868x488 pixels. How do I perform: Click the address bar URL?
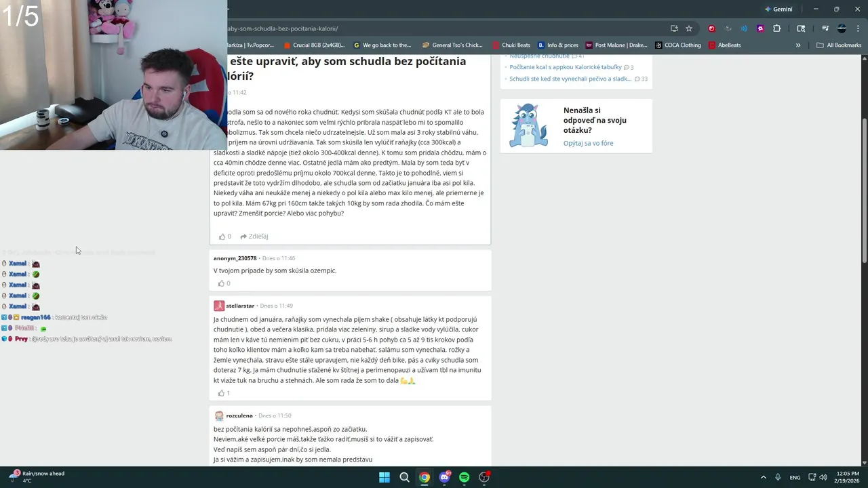[x=283, y=28]
